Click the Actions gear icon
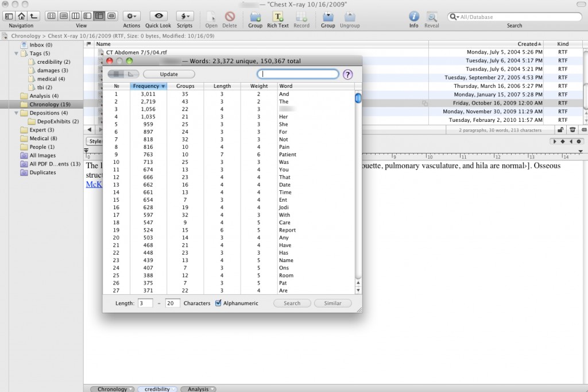588x392 pixels. pyautogui.click(x=131, y=17)
